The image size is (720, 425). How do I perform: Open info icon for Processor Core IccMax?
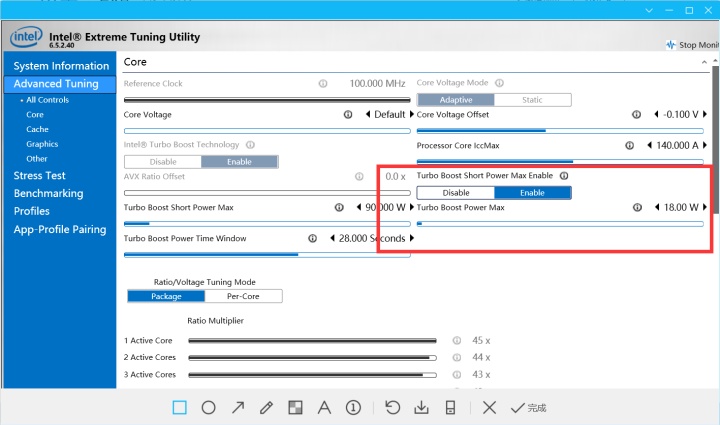click(630, 145)
